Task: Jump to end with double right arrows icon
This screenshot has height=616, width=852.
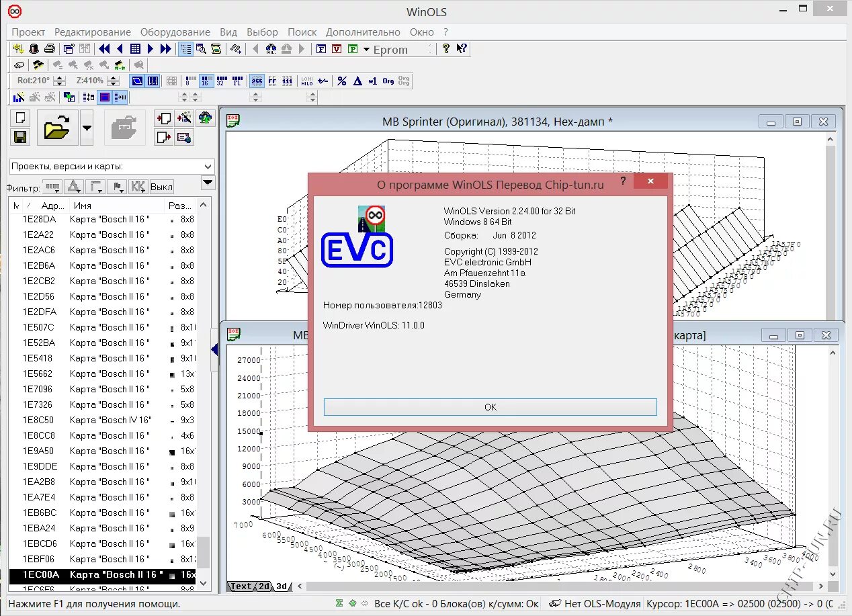Action: coord(165,48)
